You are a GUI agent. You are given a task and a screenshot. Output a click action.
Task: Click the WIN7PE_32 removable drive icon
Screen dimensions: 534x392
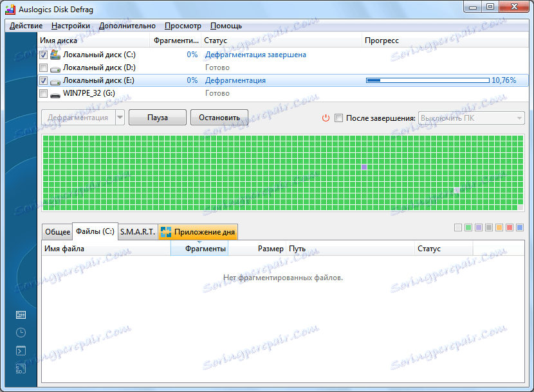(x=55, y=95)
